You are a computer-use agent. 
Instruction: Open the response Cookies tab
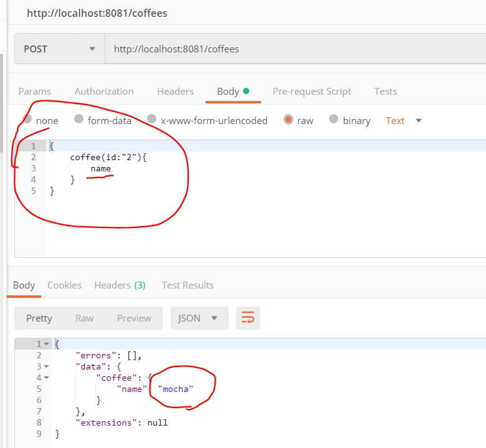tap(64, 285)
